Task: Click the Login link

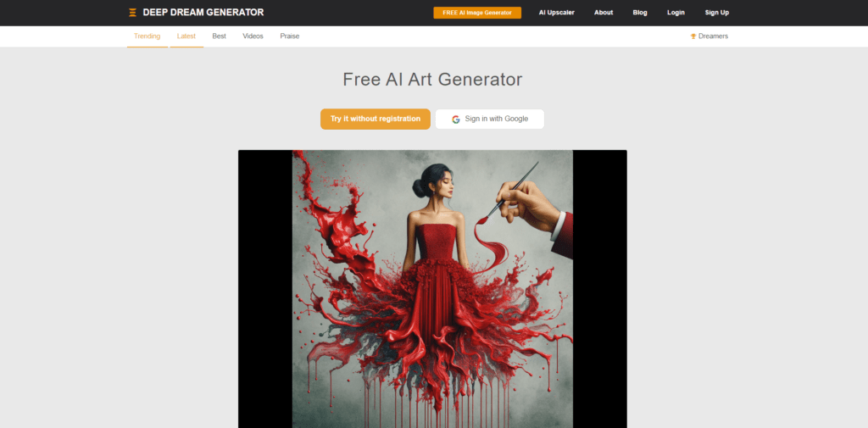Action: tap(676, 13)
